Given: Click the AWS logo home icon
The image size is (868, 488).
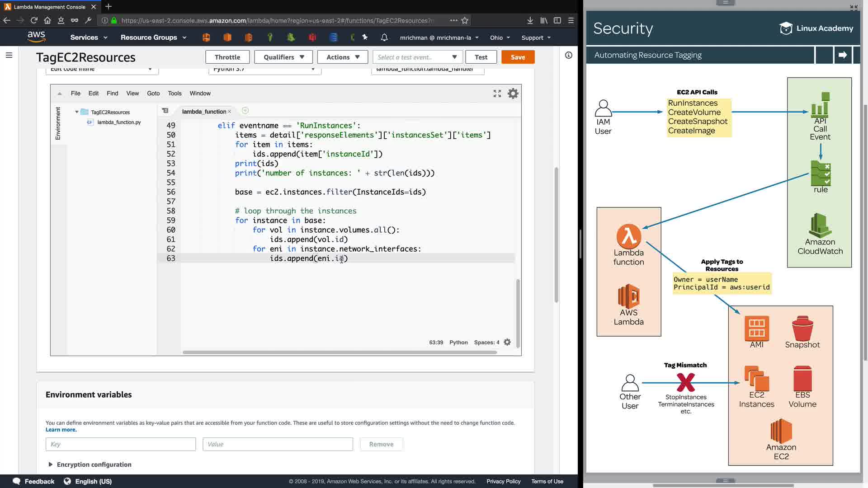Looking at the screenshot, I should [x=36, y=37].
